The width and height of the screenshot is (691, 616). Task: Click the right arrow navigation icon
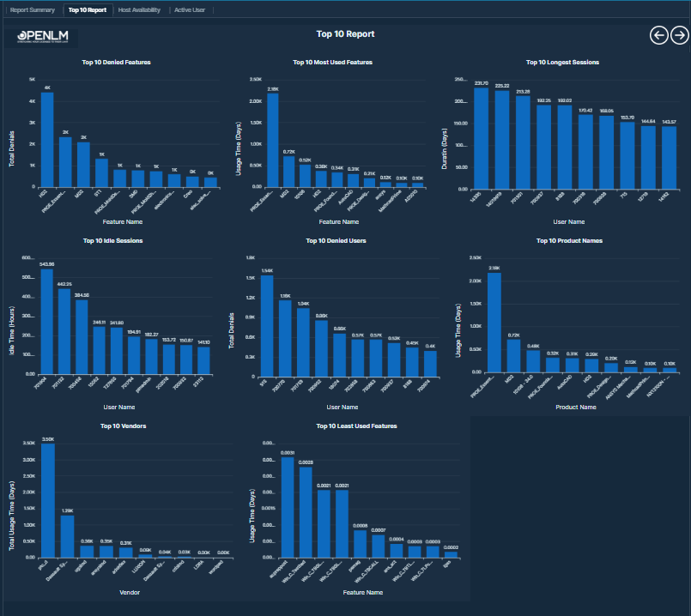(x=679, y=35)
